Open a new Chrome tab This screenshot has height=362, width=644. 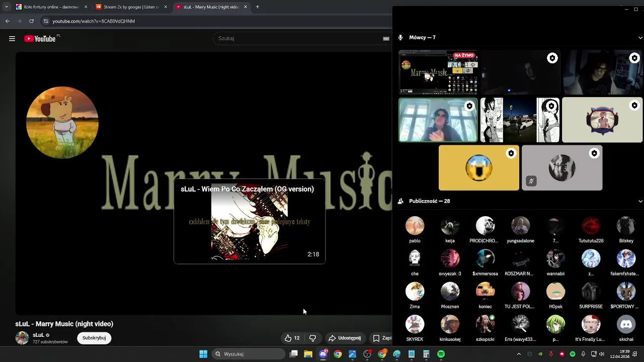coord(257,7)
